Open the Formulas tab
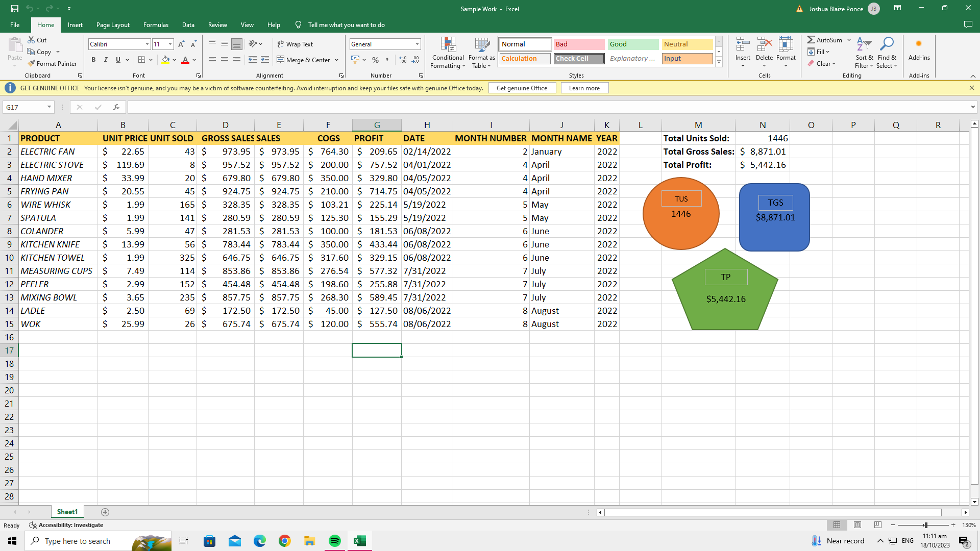 (156, 24)
